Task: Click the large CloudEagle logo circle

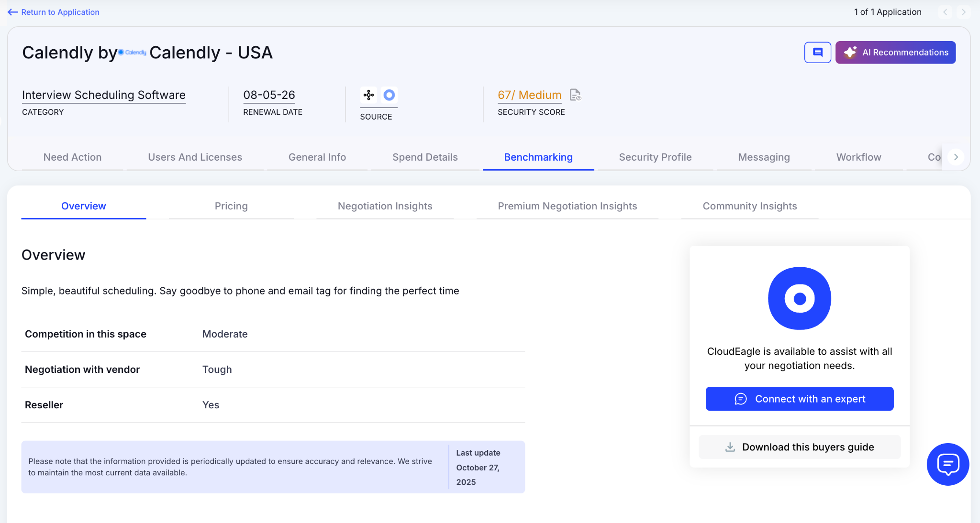Action: coord(799,298)
